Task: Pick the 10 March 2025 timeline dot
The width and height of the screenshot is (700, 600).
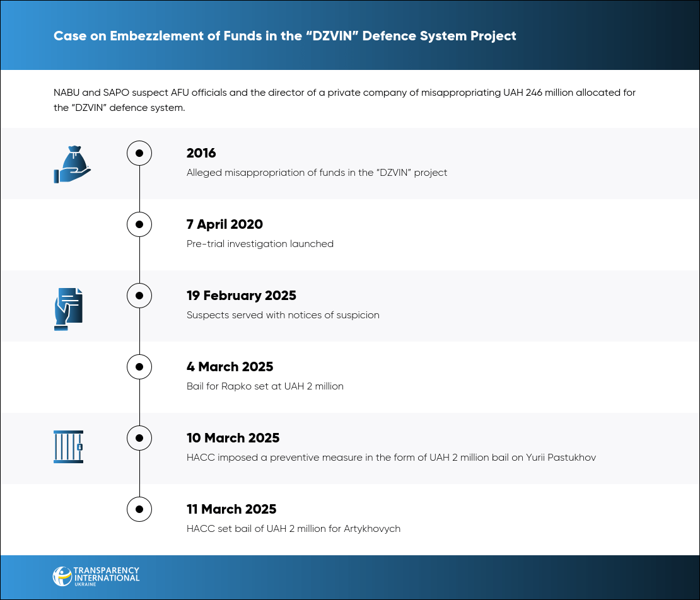Action: tap(139, 437)
